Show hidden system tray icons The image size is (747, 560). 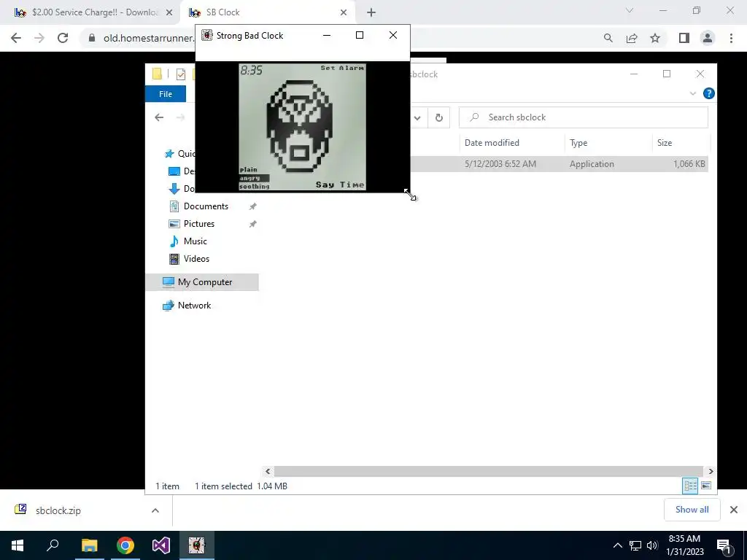pos(617,545)
